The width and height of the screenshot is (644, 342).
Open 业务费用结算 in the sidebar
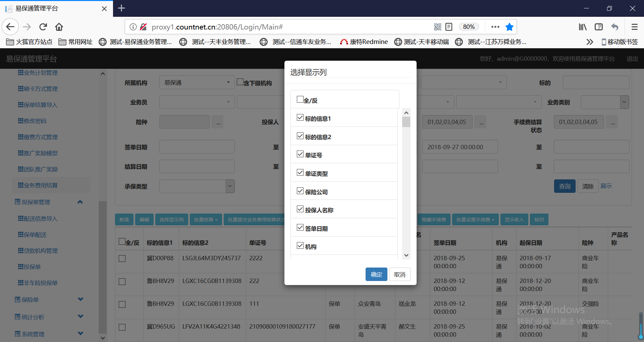click(x=41, y=185)
